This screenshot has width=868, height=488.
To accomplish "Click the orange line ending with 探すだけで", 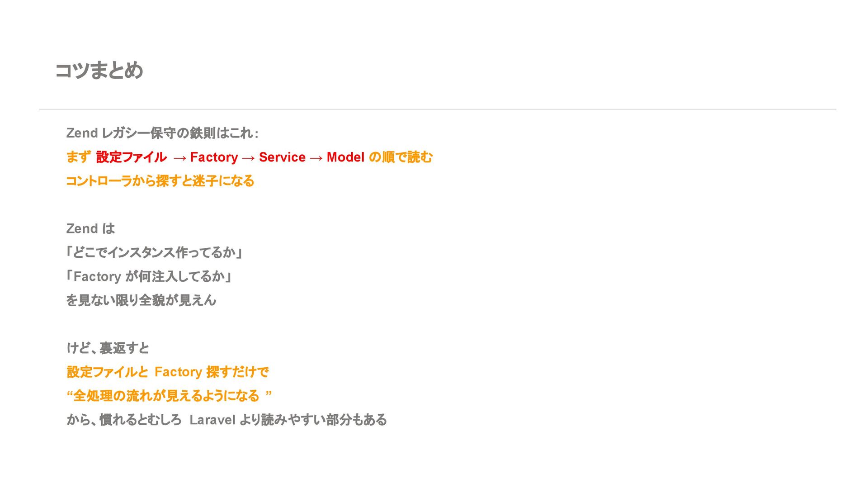I will (167, 372).
